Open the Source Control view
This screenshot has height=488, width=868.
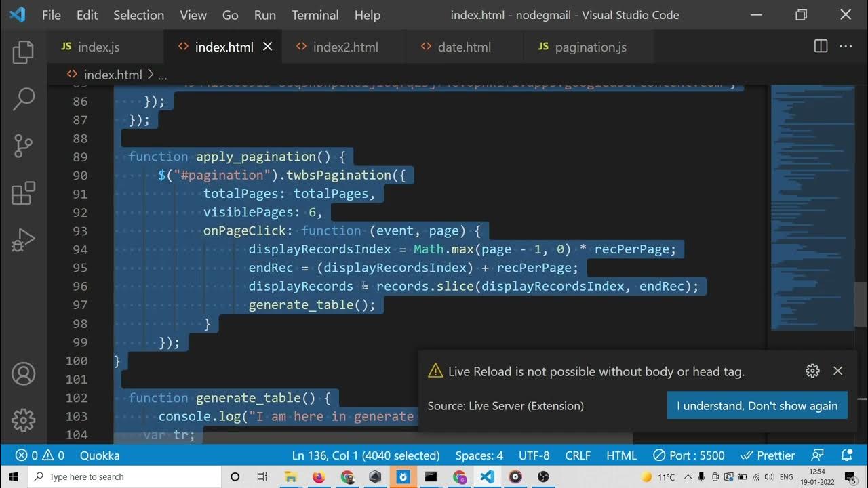23,146
